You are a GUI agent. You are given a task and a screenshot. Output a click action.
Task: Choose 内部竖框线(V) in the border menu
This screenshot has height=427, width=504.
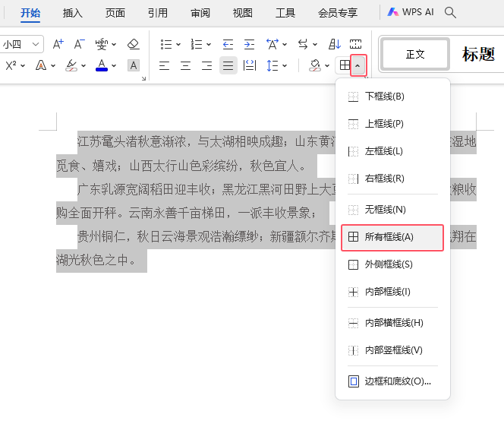tap(392, 350)
